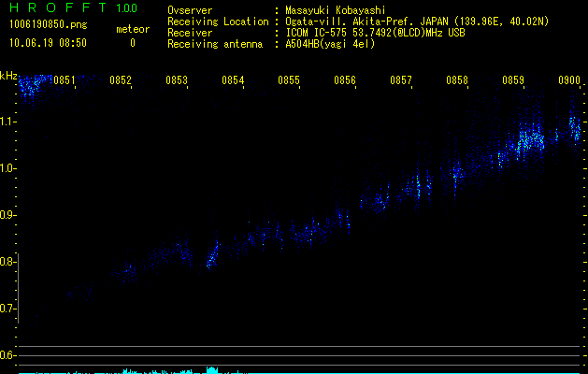The image size is (588, 374).
Task: Click the 0.6 kHz axis label
Action: point(7,355)
